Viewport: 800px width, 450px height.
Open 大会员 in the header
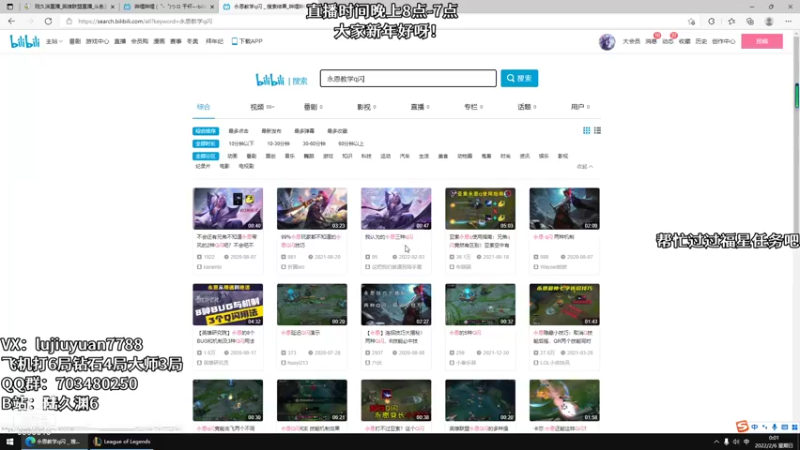tap(631, 41)
